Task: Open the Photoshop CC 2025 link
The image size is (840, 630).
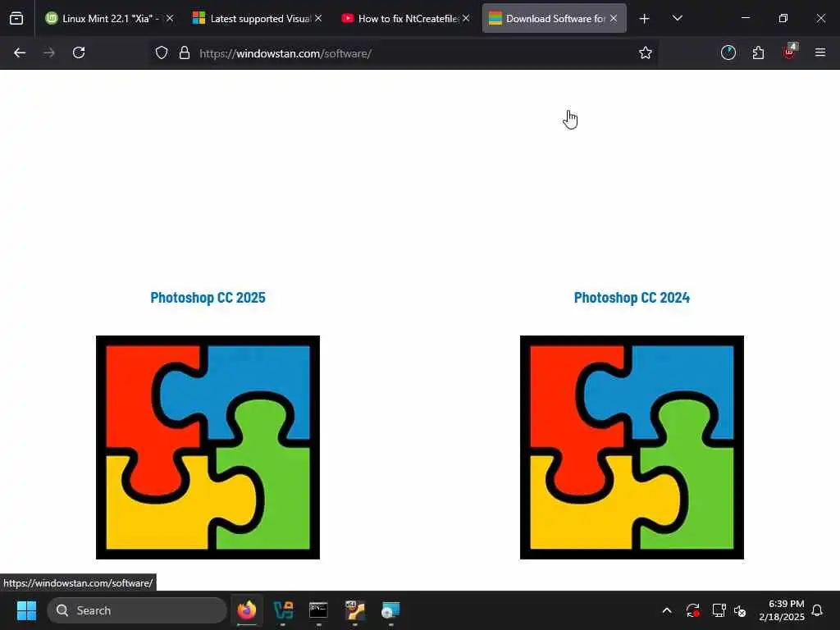Action: (x=208, y=298)
